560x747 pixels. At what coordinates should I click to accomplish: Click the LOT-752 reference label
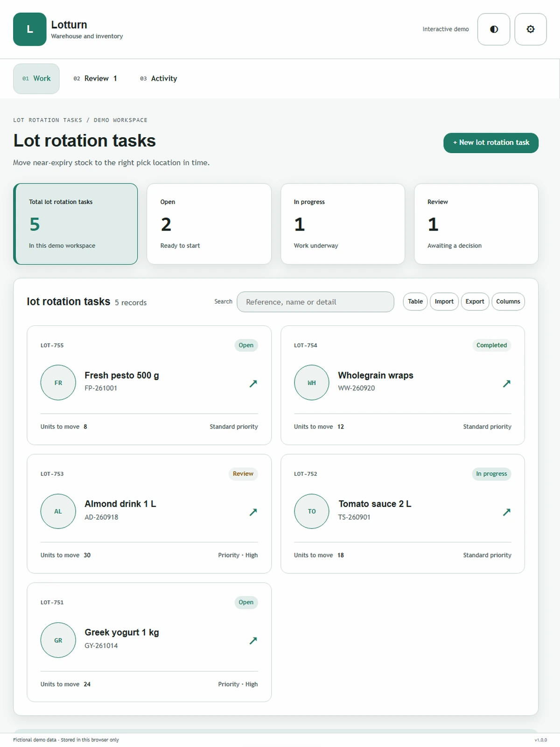pos(306,474)
